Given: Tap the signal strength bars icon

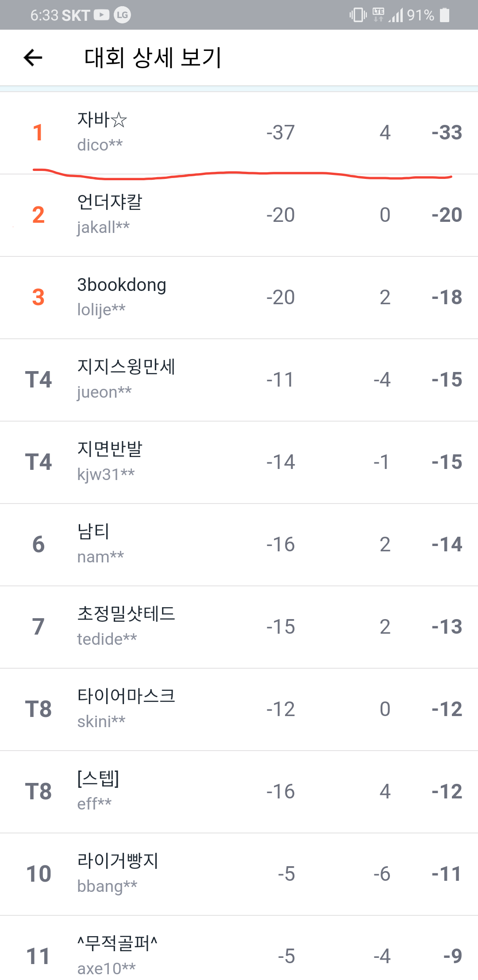Looking at the screenshot, I should (397, 16).
